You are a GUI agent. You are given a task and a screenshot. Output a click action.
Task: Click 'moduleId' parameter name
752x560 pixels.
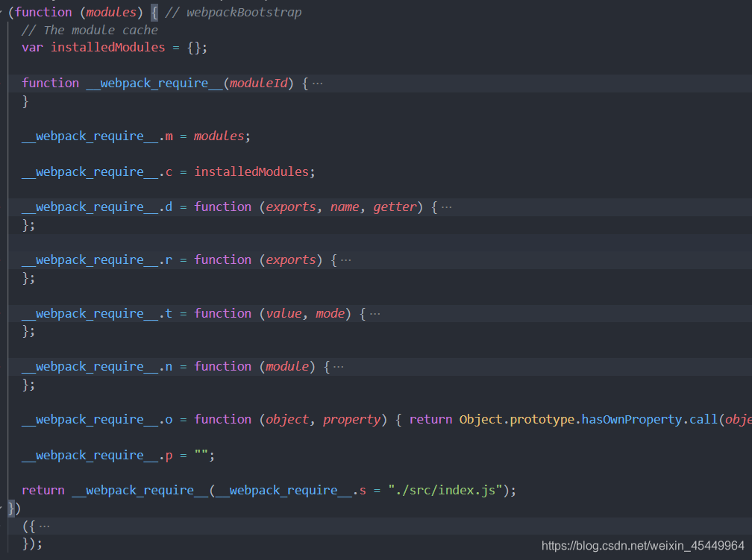click(258, 84)
